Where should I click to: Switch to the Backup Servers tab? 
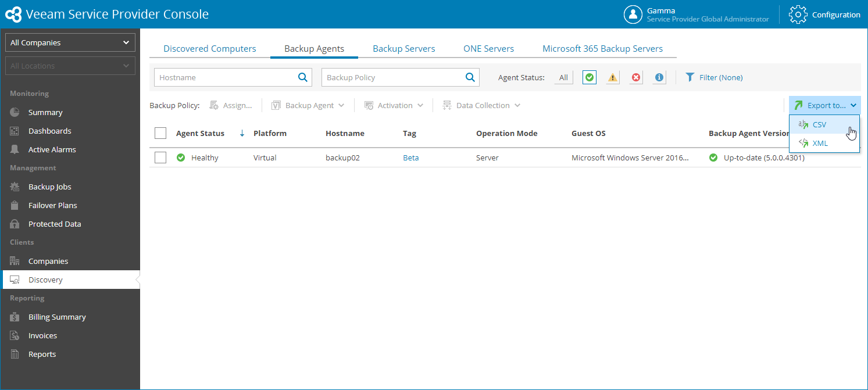(x=404, y=49)
